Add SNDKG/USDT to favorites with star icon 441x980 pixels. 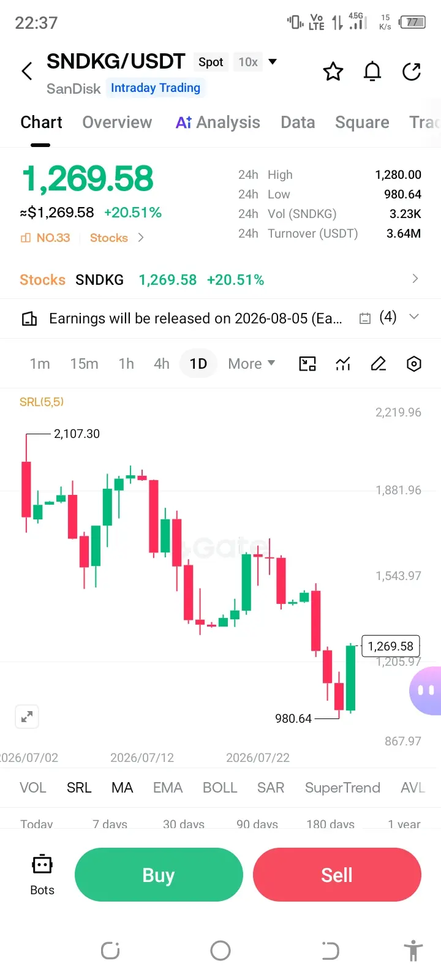[333, 72]
